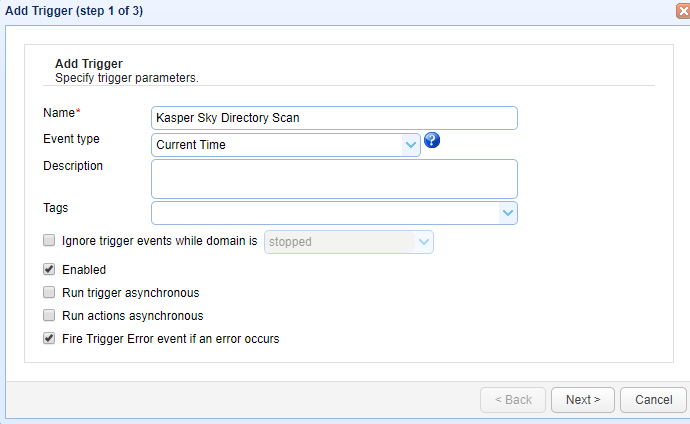Select the Current Time event type field
Viewport: 690px width, 424px height.
277,145
